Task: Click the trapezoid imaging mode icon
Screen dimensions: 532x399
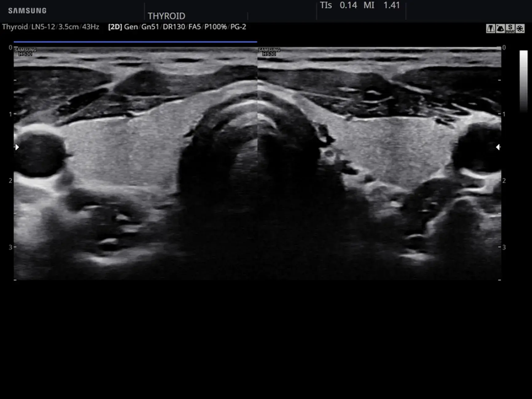Action: 490,29
